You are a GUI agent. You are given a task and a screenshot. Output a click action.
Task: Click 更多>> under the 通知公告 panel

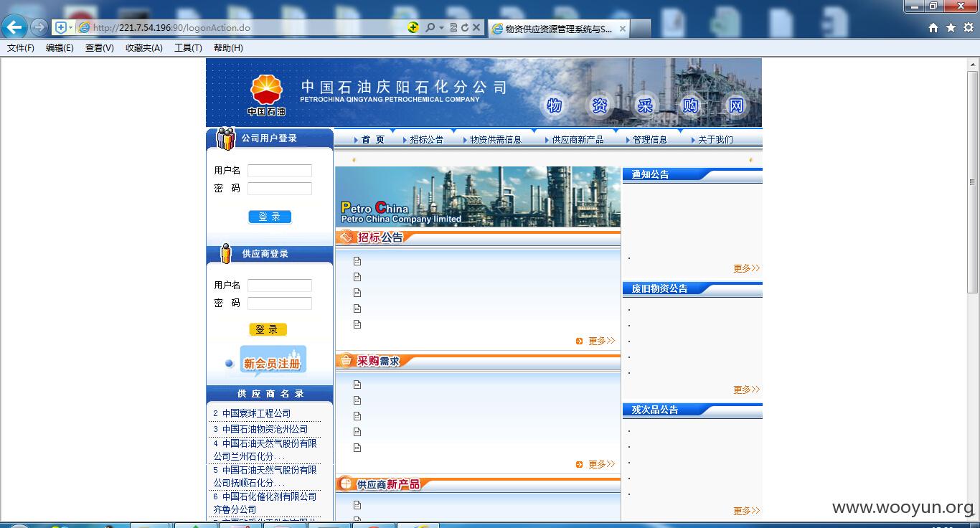tap(746, 268)
